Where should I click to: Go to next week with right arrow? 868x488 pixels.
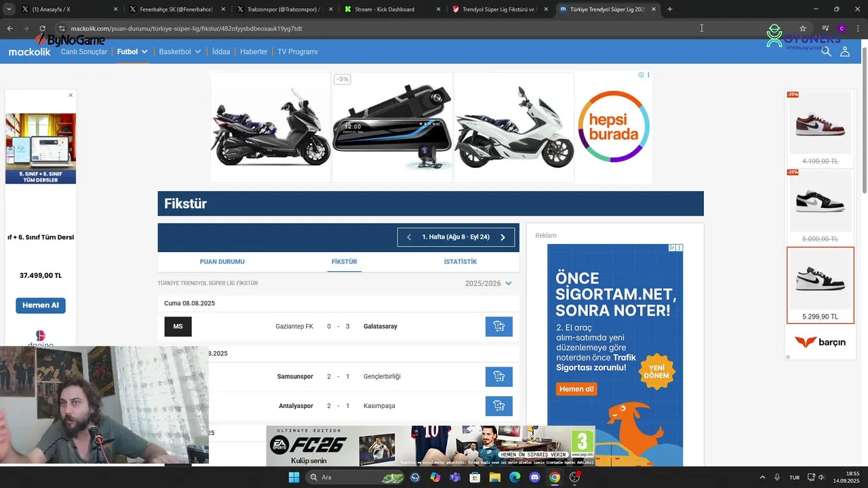point(502,237)
